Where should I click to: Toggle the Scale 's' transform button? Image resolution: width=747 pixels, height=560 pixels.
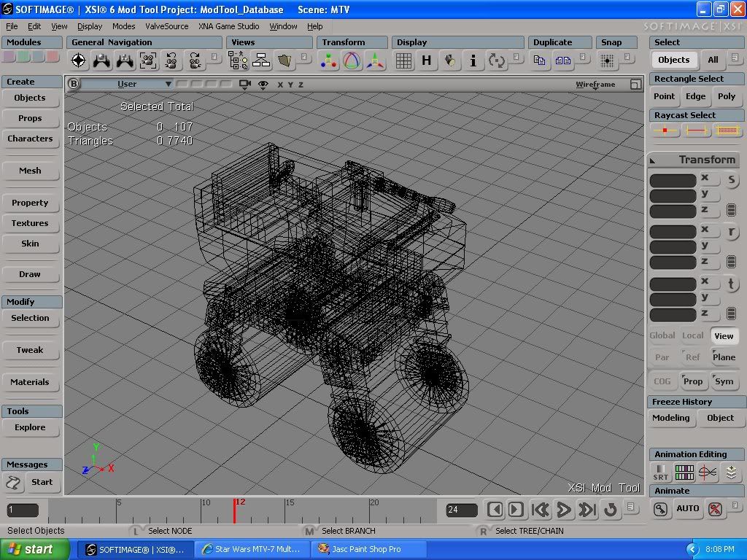coord(731,180)
